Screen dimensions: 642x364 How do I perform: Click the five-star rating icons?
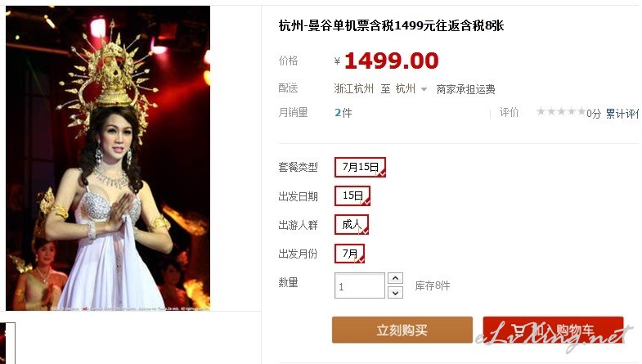tap(561, 111)
